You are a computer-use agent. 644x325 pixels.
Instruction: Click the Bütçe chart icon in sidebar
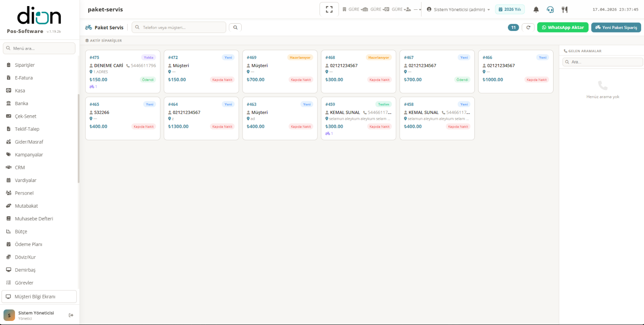(9, 231)
